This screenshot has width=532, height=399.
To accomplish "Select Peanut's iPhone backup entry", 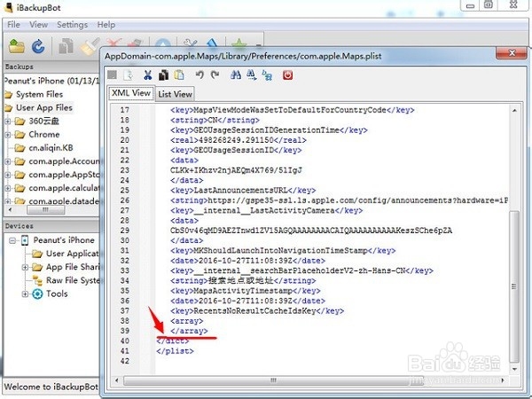I will [x=52, y=81].
